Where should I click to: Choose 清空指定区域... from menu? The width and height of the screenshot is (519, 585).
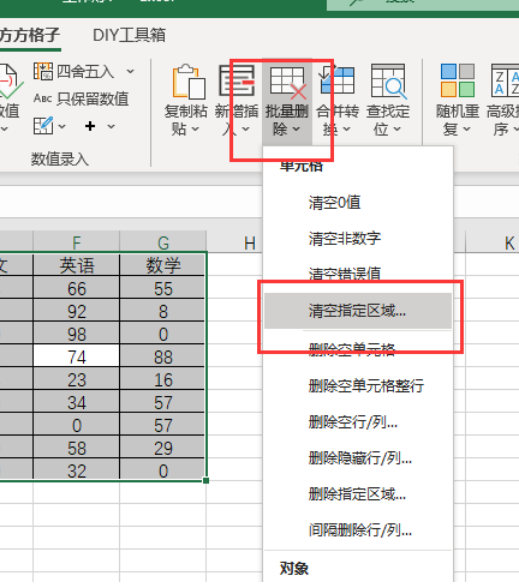tap(358, 310)
